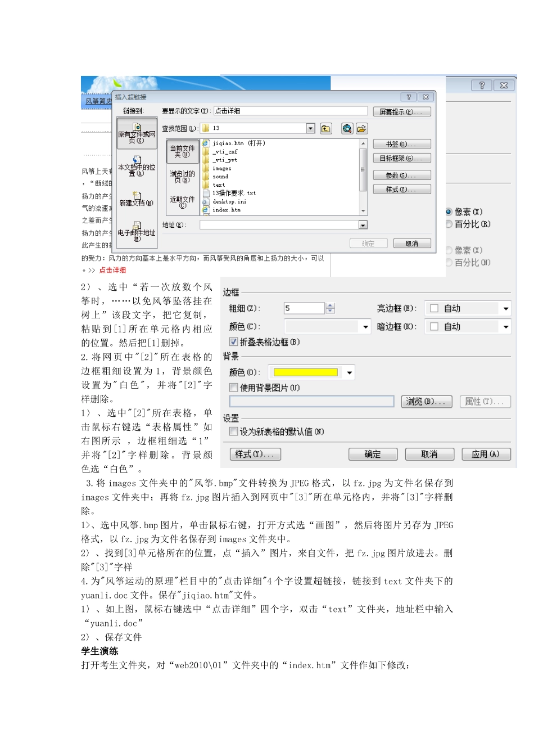Check 设为新表格的默认值 option

(233, 431)
